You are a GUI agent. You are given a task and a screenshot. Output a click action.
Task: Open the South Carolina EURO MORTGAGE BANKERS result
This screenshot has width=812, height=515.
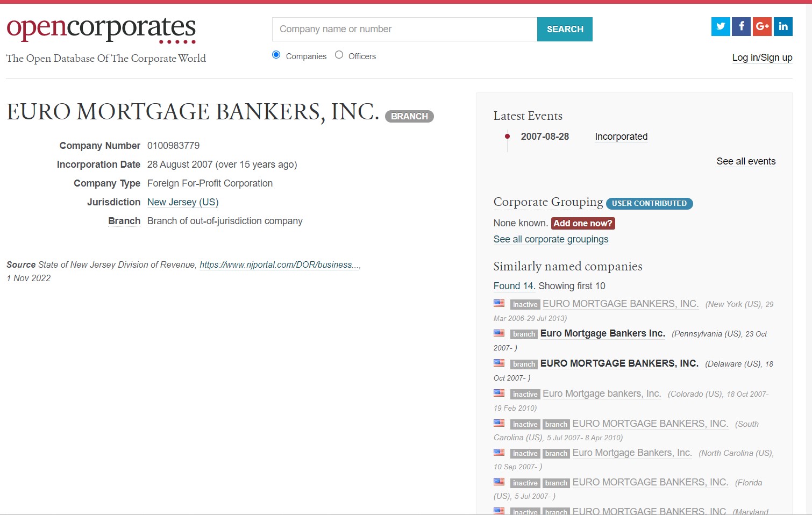(650, 424)
